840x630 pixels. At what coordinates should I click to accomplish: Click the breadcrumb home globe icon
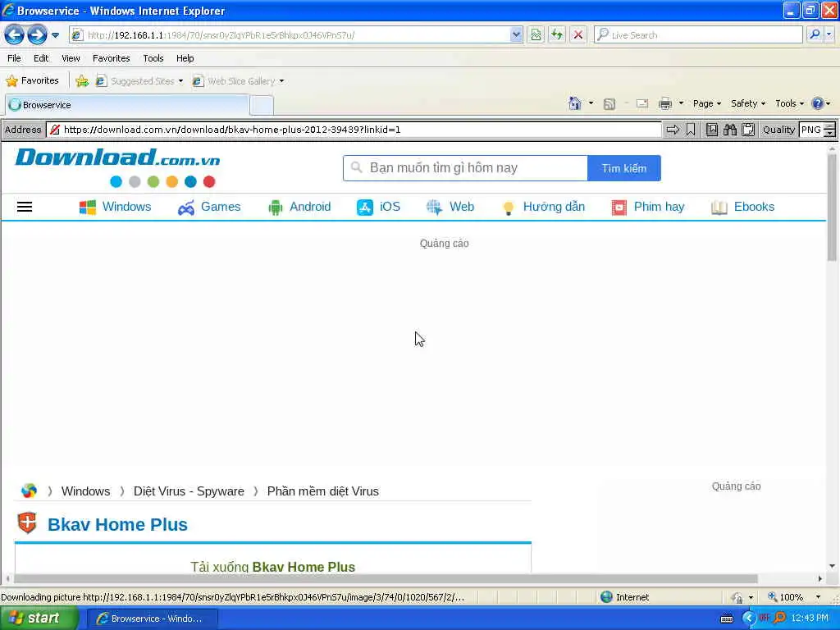click(29, 491)
